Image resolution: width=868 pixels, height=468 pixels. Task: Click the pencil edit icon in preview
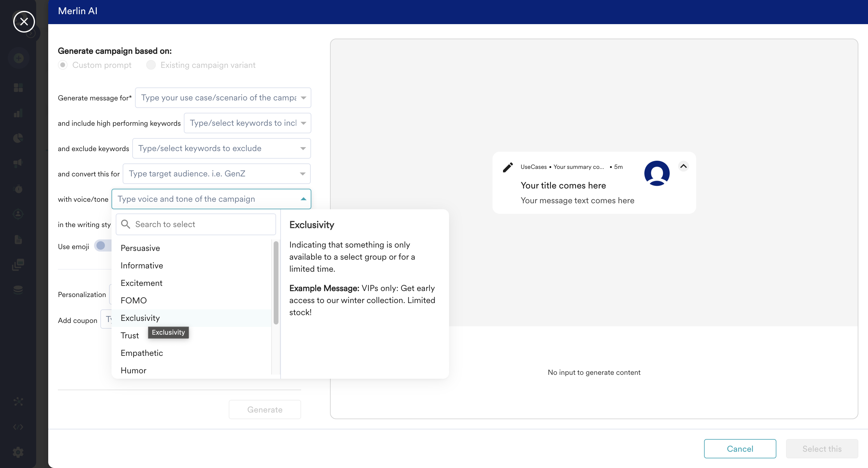pos(508,167)
